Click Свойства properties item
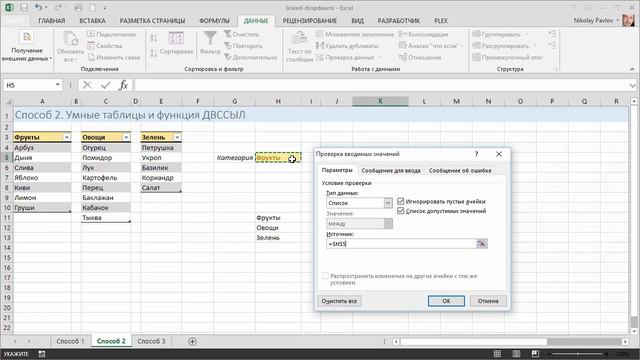 pyautogui.click(x=105, y=46)
